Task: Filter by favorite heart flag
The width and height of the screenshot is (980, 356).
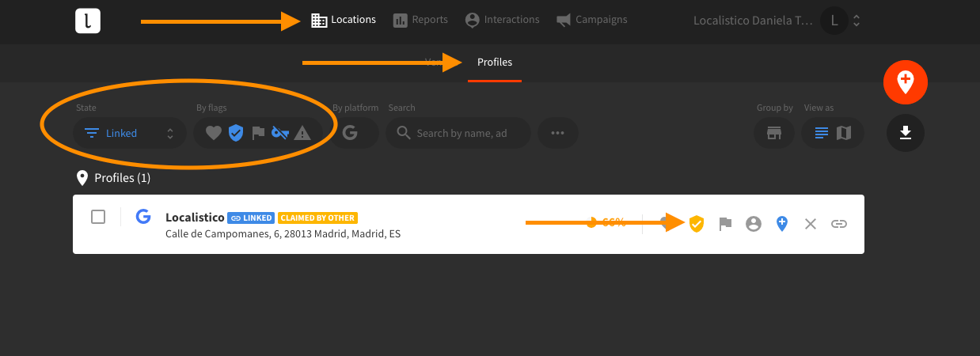Action: pos(214,133)
